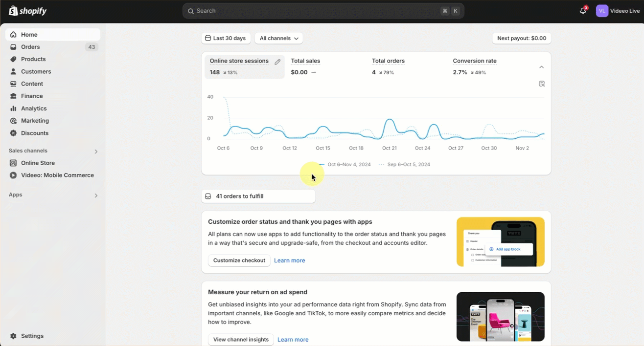The height and width of the screenshot is (346, 644).
Task: Collapse the metrics chart with the chevron
Action: [541, 67]
